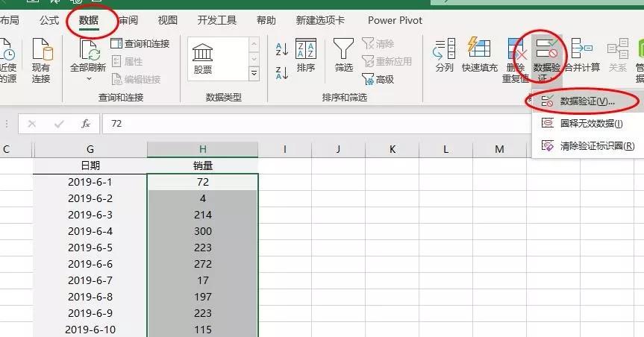Open 高级 advanced filter
The image size is (644, 337).
point(378,79)
